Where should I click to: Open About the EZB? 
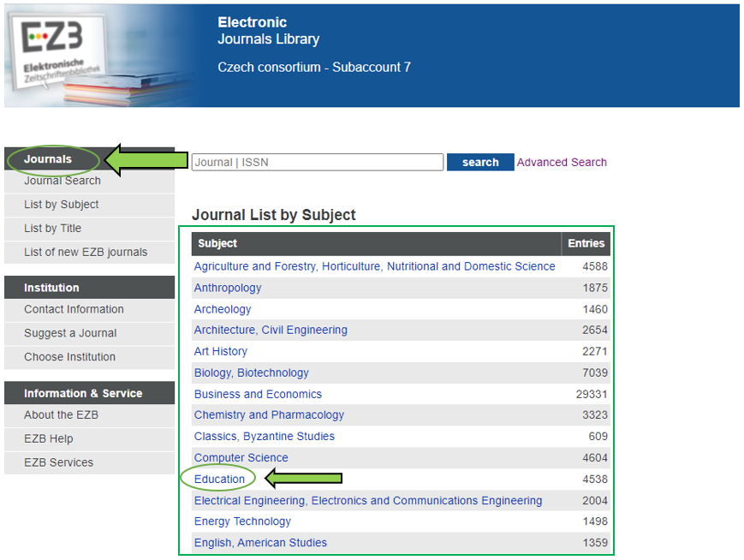pyautogui.click(x=61, y=414)
